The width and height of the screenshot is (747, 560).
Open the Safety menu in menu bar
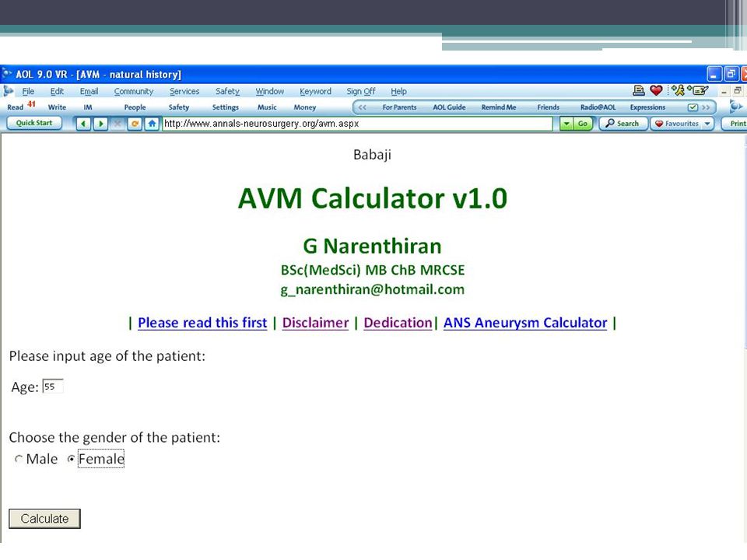pyautogui.click(x=227, y=91)
